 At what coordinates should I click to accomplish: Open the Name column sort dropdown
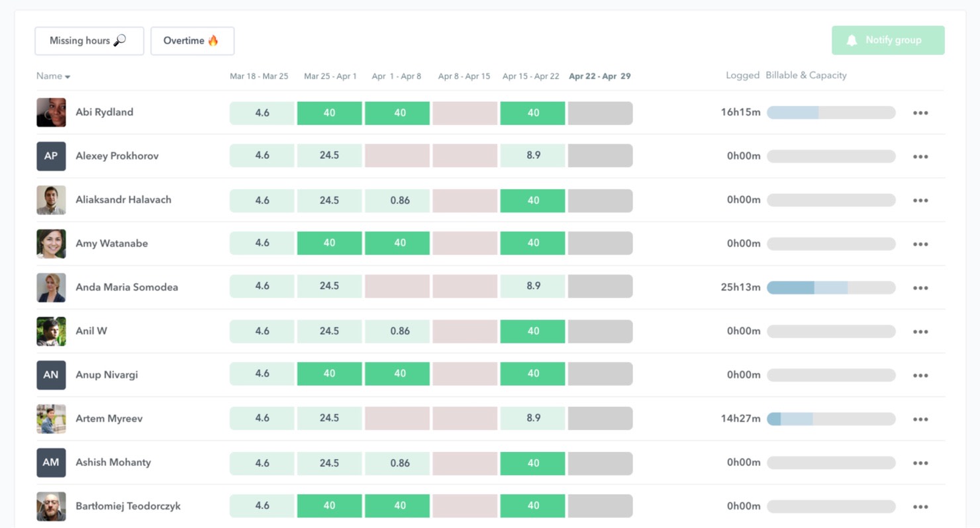(x=53, y=75)
